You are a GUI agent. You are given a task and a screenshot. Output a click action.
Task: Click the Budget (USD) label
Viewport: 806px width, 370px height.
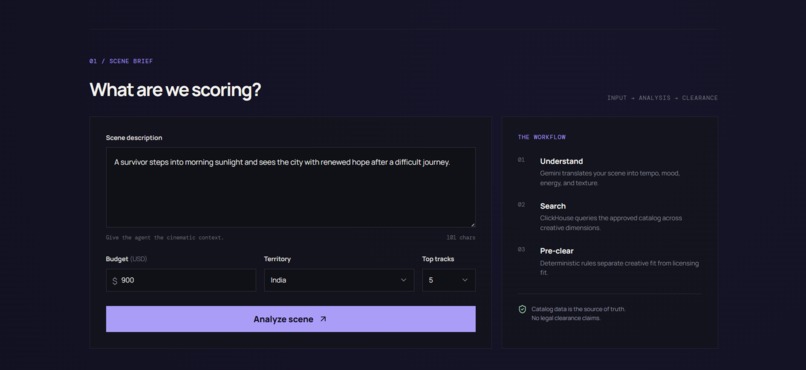coord(126,259)
